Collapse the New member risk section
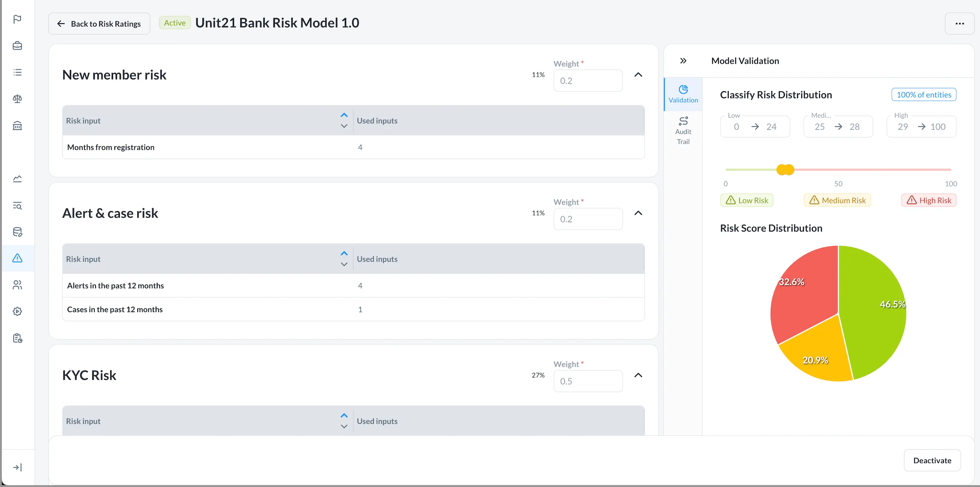 [x=638, y=75]
